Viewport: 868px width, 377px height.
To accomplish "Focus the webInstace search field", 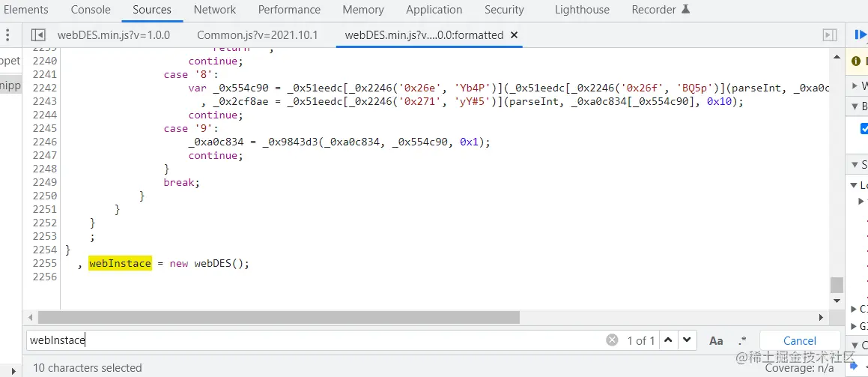I will tap(315, 340).
